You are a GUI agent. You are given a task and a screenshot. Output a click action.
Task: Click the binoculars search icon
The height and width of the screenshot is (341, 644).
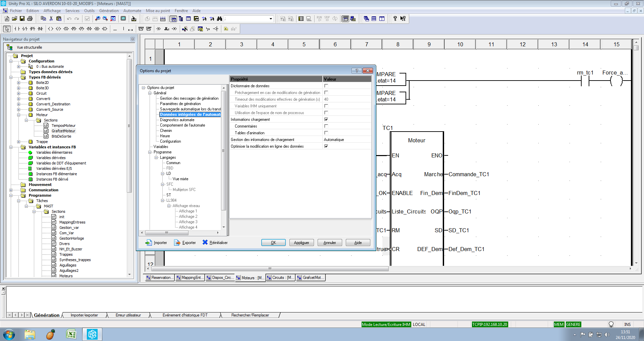click(219, 19)
